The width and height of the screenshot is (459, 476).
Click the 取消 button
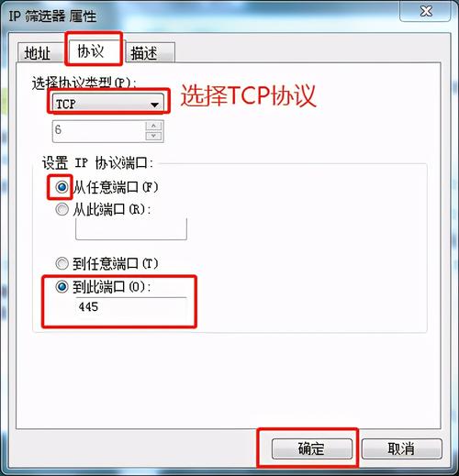[x=401, y=448]
